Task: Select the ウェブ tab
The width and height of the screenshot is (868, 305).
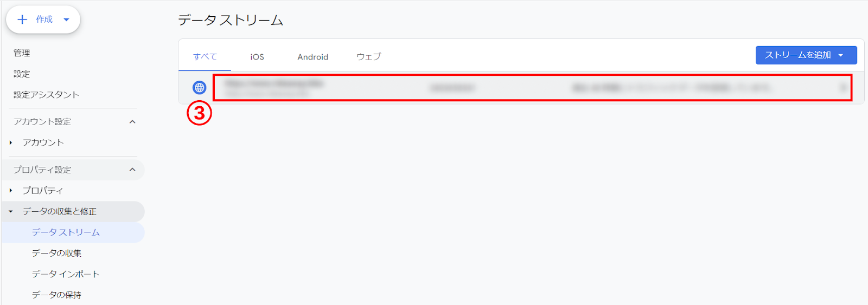Action: [368, 57]
